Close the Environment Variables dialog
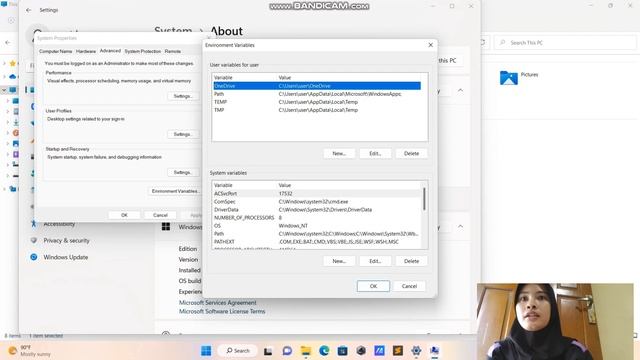Screen dimensions: 640x360 [x=430, y=45]
